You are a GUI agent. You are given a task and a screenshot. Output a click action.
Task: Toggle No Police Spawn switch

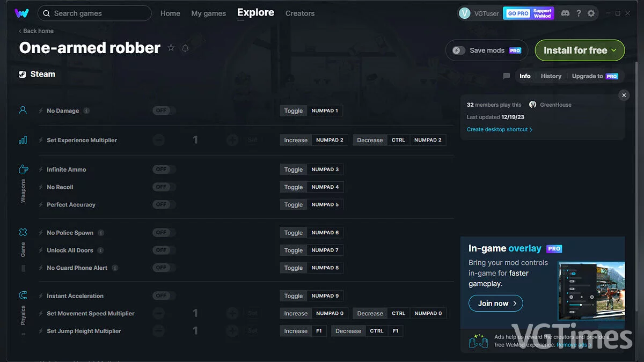pos(163,233)
